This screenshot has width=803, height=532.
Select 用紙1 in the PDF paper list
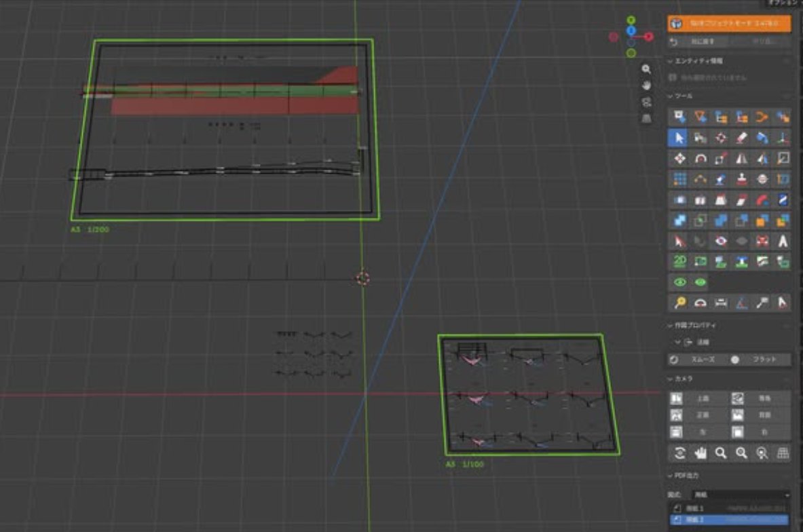pyautogui.click(x=729, y=508)
